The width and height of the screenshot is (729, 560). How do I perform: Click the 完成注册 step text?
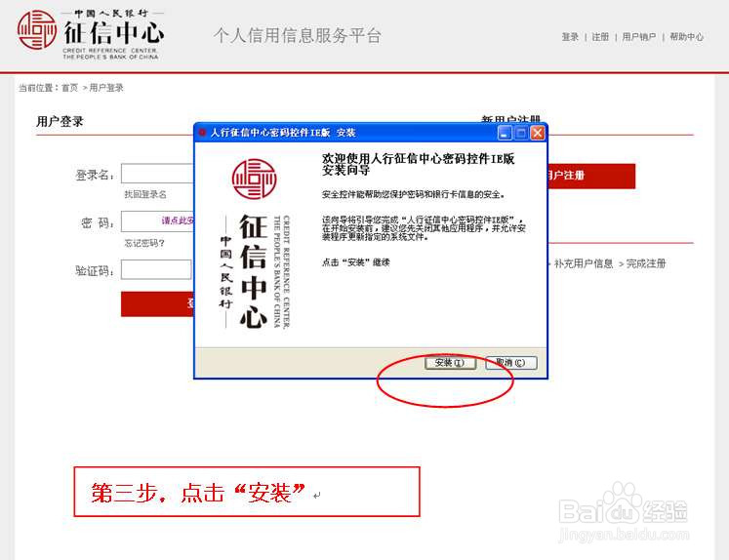pos(646,263)
